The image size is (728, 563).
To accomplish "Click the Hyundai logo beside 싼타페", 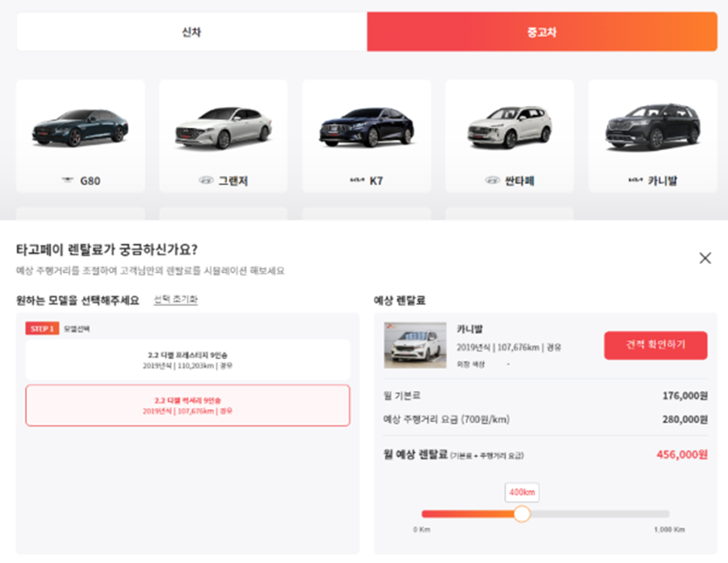I will [x=492, y=180].
